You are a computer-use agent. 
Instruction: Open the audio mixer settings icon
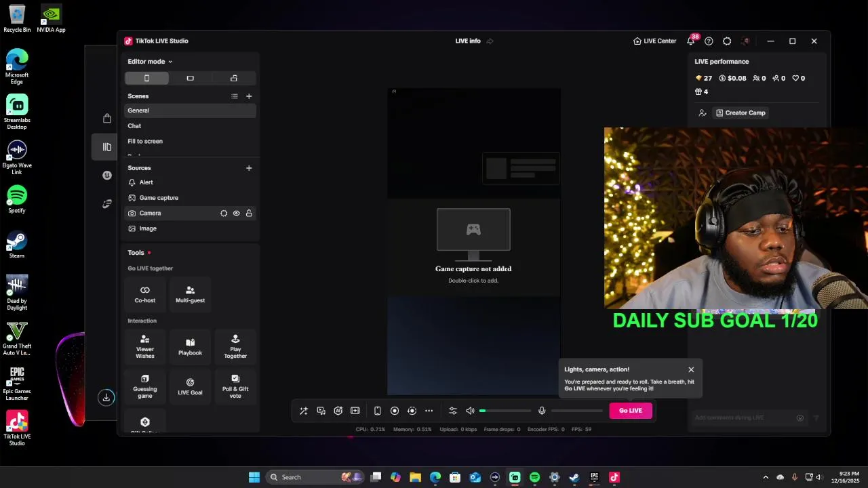pyautogui.click(x=452, y=411)
